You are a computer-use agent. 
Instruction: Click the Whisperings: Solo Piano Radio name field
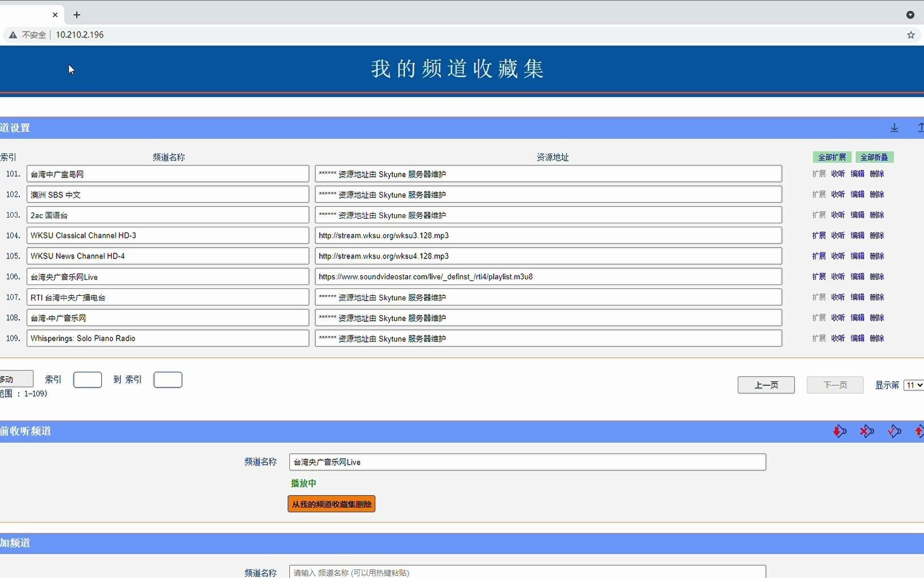coord(168,338)
